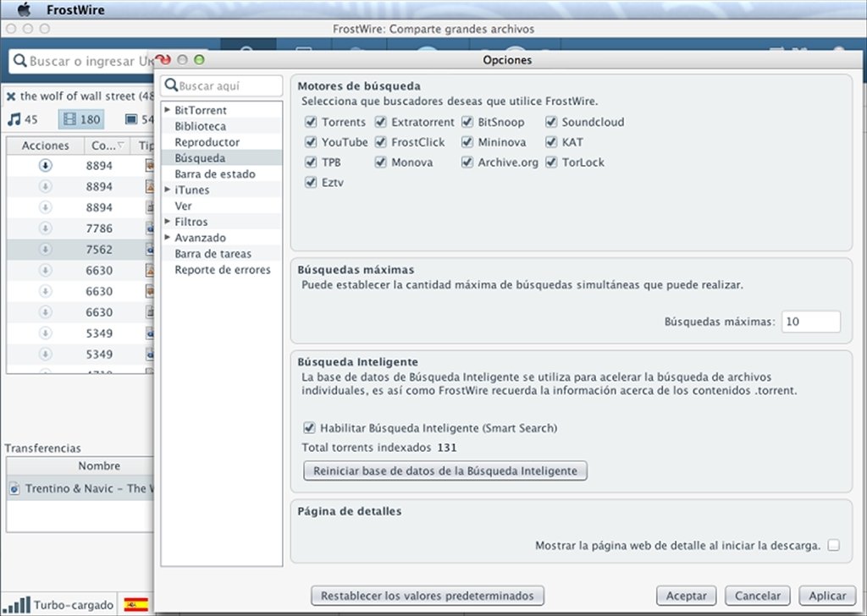Click the magnifier icon in Options search box
The height and width of the screenshot is (616, 867).
coord(171,85)
